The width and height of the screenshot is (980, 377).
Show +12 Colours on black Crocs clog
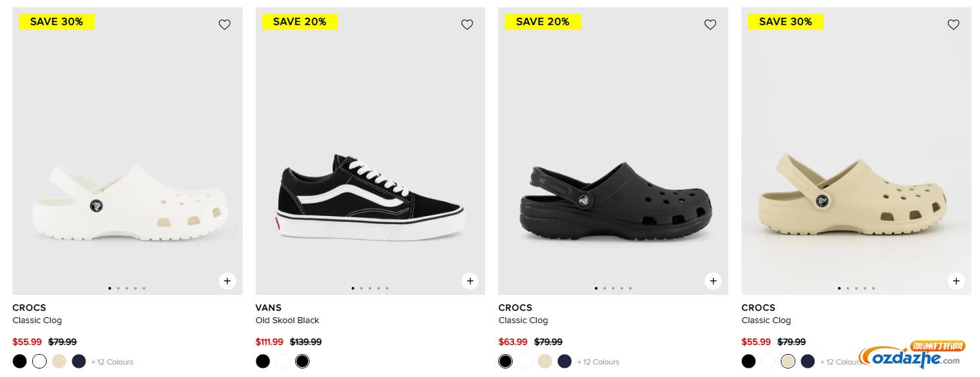[598, 362]
